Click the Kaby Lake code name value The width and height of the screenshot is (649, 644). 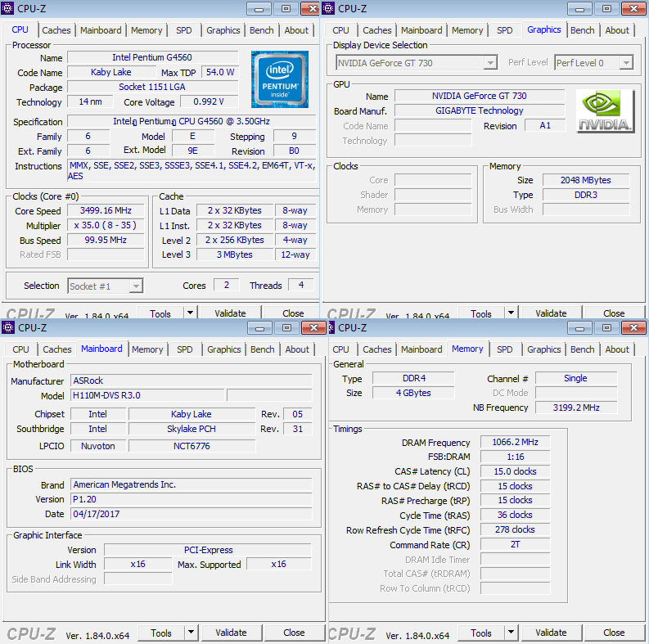111,72
